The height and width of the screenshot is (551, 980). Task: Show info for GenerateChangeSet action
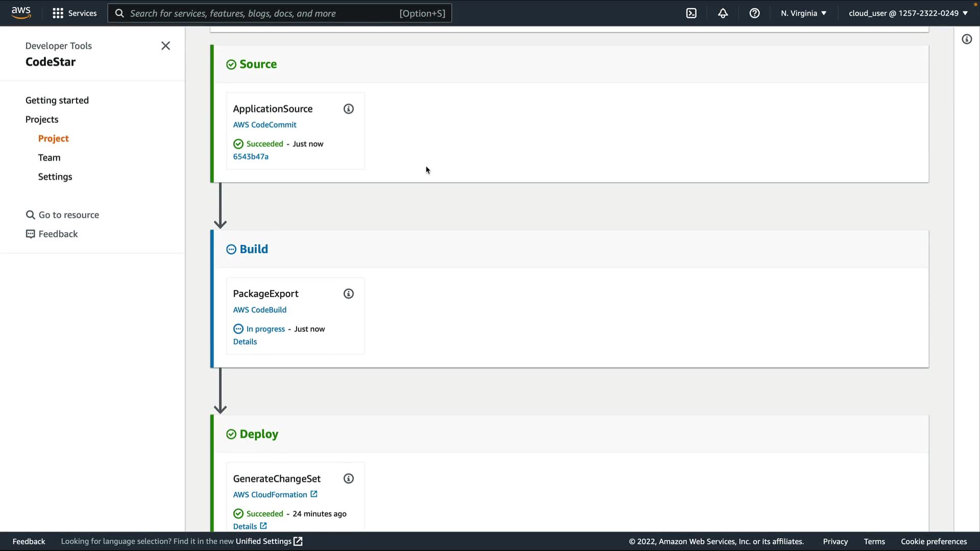(349, 479)
